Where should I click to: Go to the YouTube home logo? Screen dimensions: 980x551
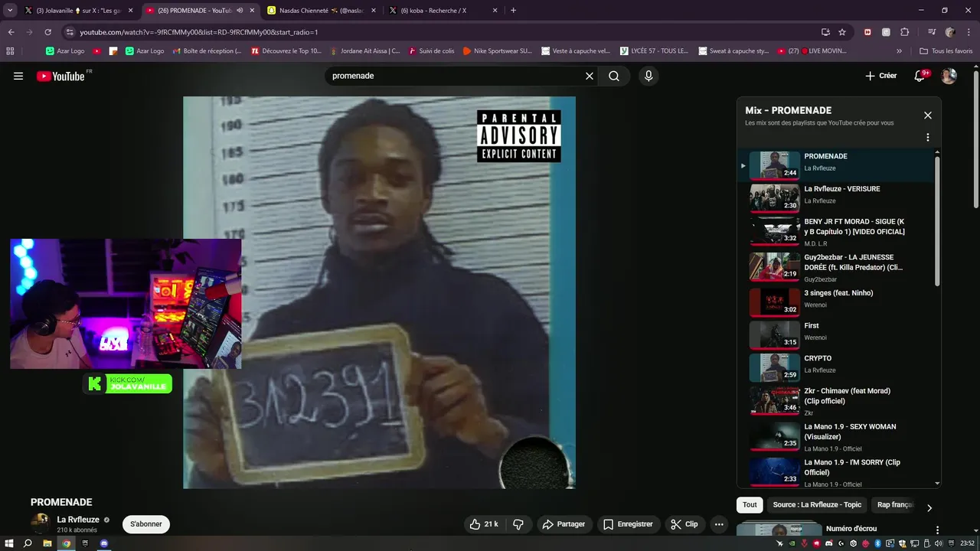coord(60,76)
